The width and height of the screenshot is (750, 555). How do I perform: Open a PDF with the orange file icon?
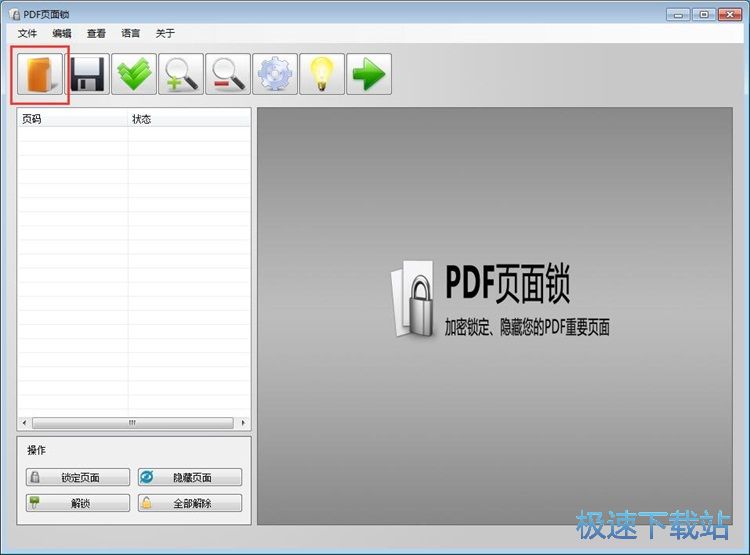pos(40,74)
